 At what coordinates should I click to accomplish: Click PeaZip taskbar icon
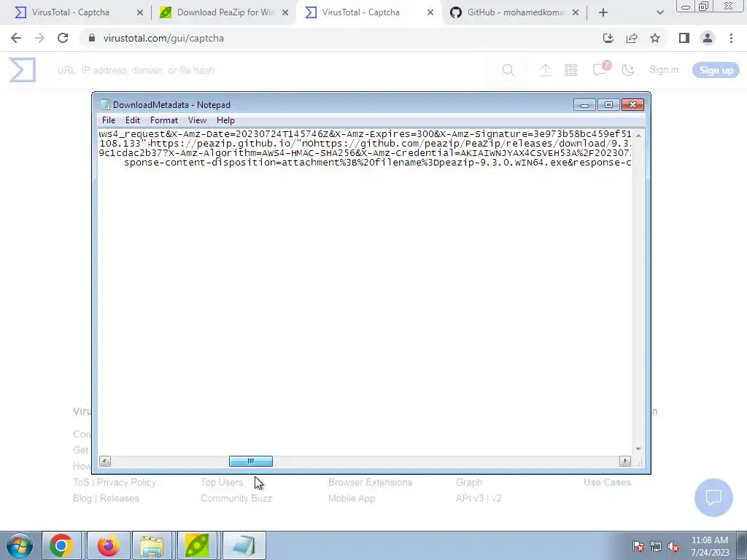point(197,545)
